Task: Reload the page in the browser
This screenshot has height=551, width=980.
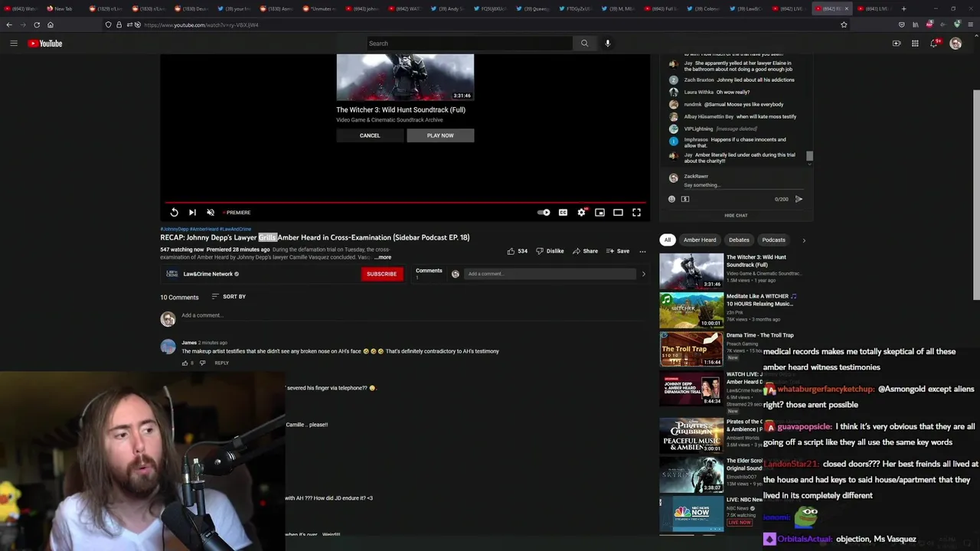Action: coord(37,24)
